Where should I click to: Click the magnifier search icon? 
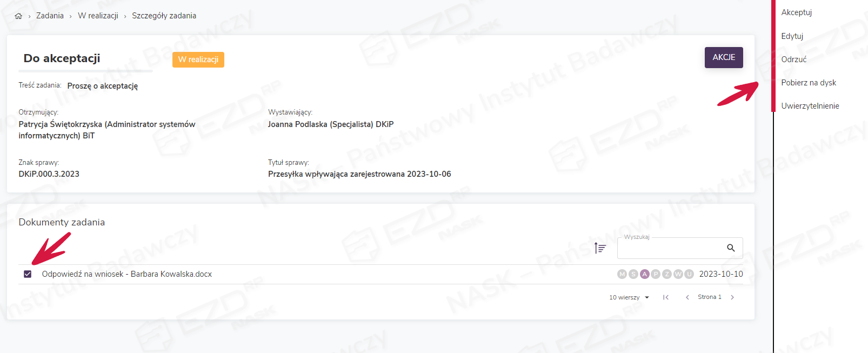pyautogui.click(x=731, y=248)
